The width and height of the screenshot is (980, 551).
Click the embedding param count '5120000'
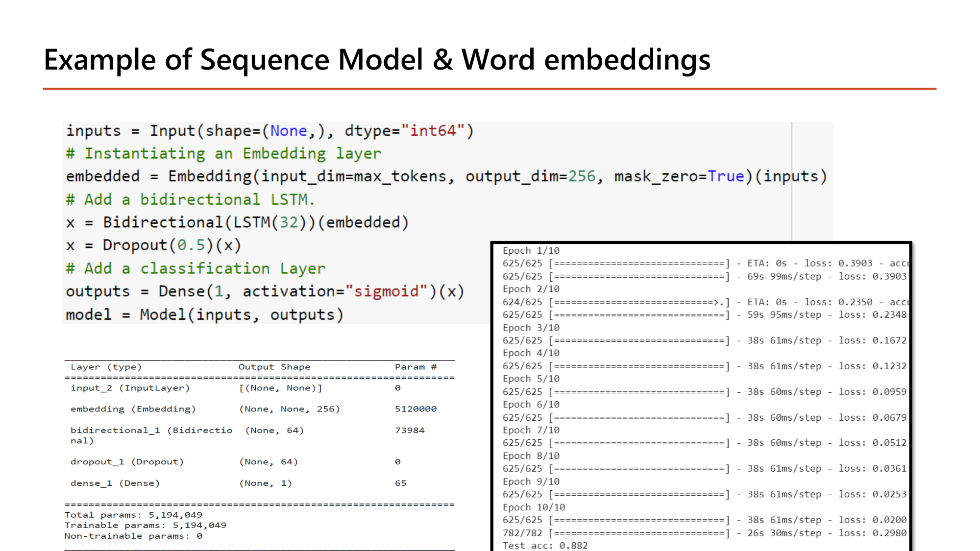tap(416, 409)
